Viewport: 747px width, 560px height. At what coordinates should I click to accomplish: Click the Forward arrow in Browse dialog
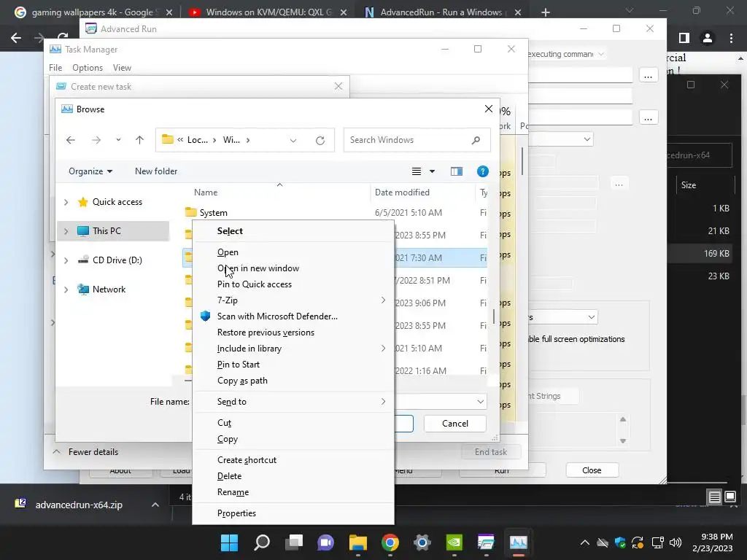point(96,140)
